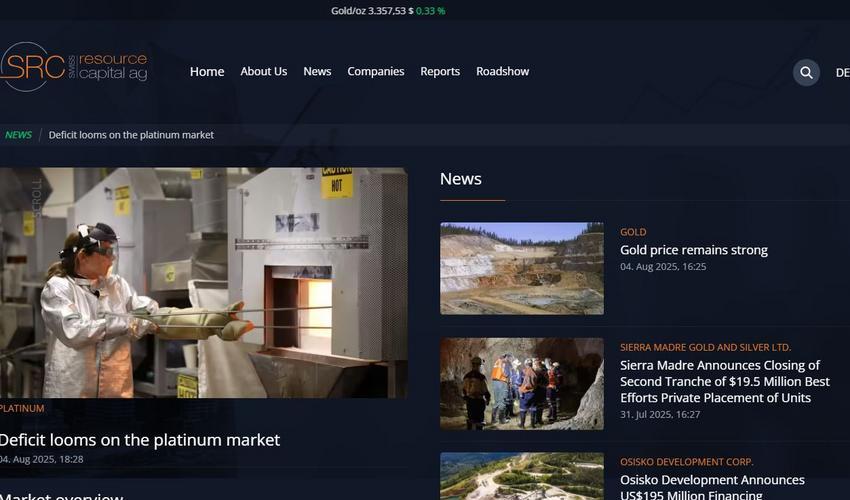The image size is (850, 500).
Task: Go to the News menu item
Action: click(317, 71)
